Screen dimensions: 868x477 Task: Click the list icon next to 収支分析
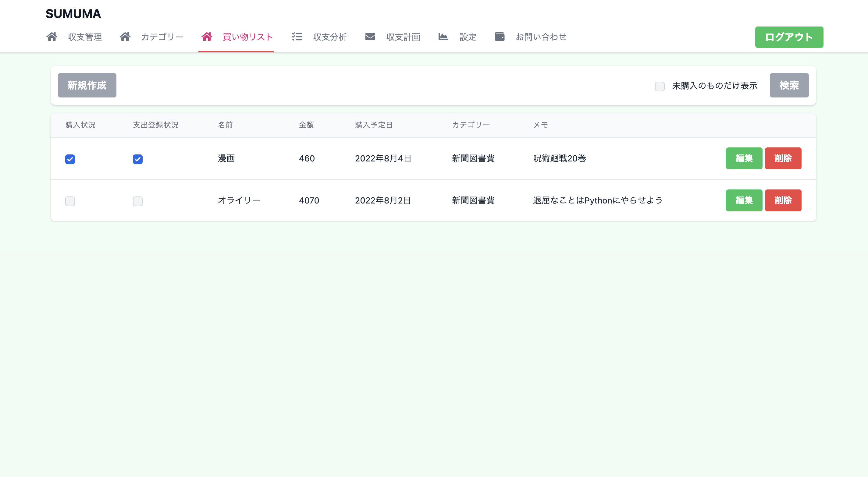pyautogui.click(x=297, y=37)
